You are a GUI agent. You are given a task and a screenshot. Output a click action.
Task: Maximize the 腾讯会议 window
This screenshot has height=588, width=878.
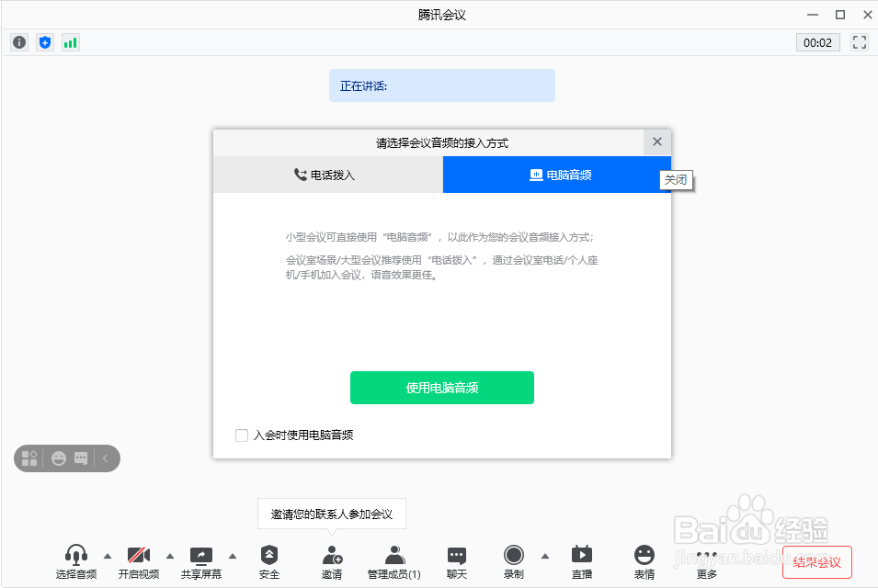pyautogui.click(x=840, y=15)
